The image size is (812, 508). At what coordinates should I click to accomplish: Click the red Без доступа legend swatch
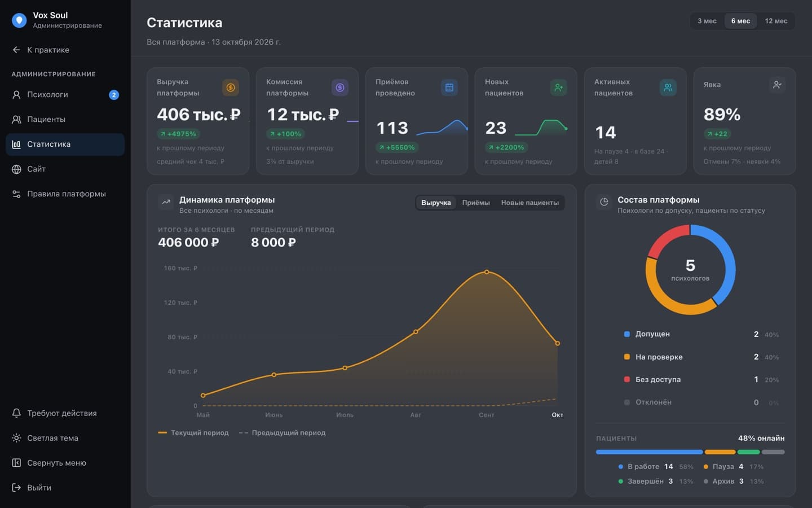pos(627,379)
